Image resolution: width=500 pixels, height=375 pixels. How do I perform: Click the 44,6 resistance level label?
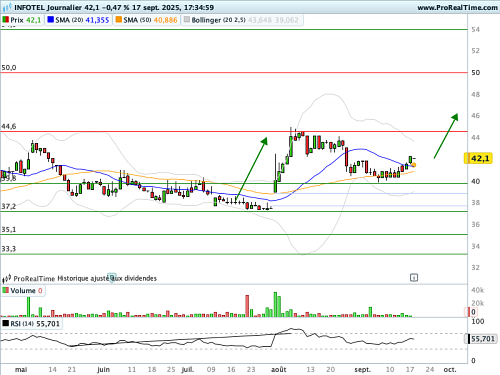(9, 126)
